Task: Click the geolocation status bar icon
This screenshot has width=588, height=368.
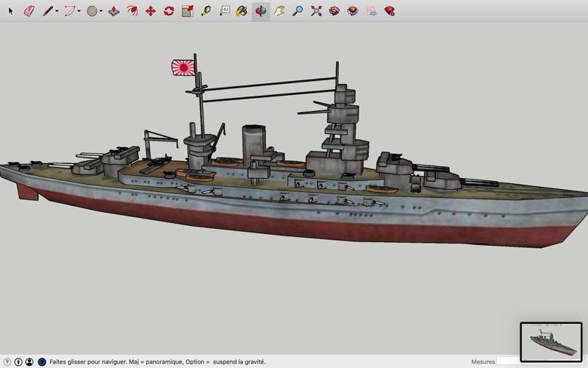Action: 7,362
